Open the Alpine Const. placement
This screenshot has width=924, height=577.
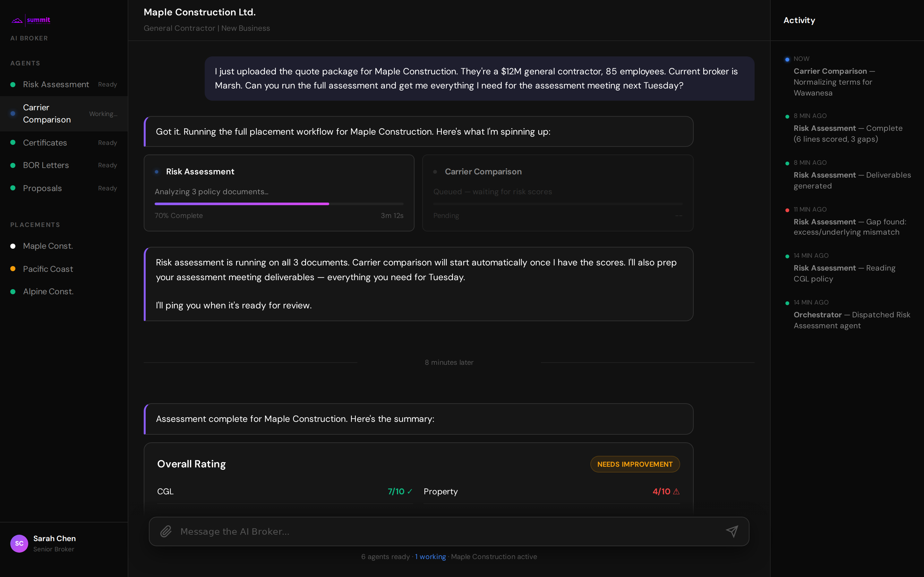pyautogui.click(x=48, y=291)
